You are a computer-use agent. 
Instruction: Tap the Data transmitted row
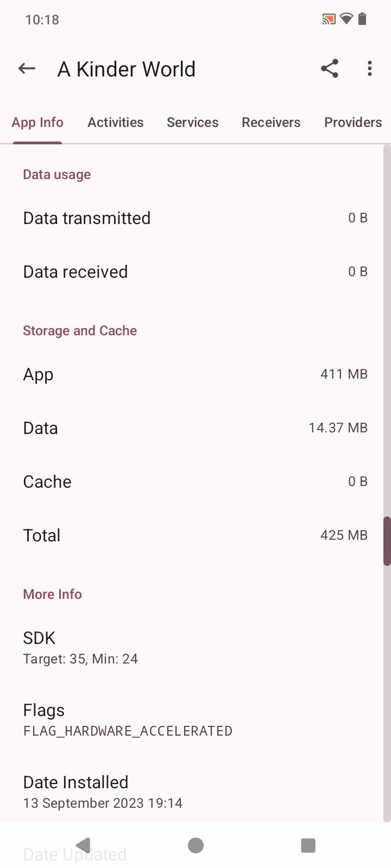195,218
